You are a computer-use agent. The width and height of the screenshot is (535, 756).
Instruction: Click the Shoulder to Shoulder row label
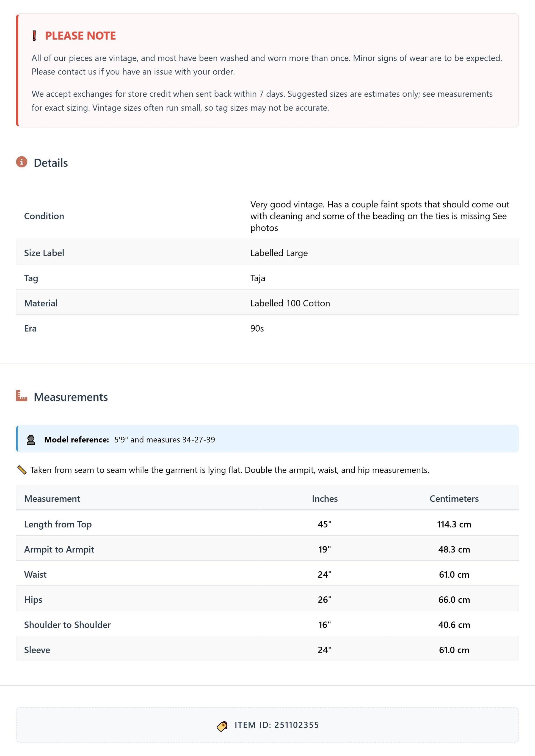tap(68, 625)
